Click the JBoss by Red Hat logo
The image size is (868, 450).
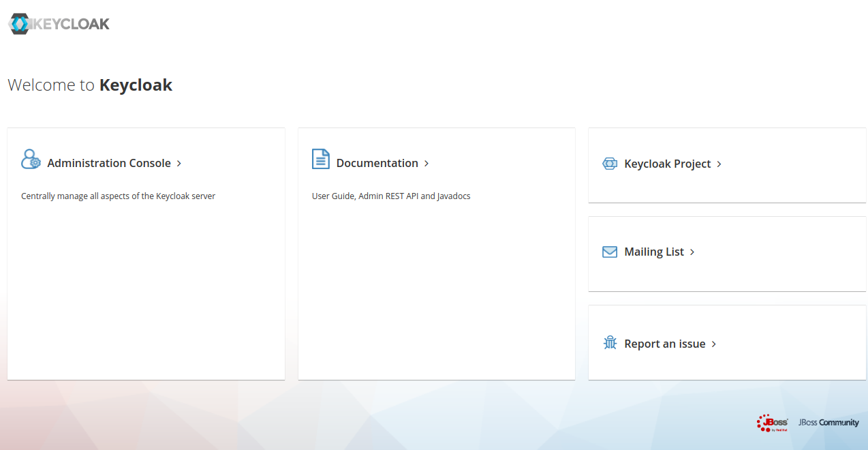coord(773,423)
